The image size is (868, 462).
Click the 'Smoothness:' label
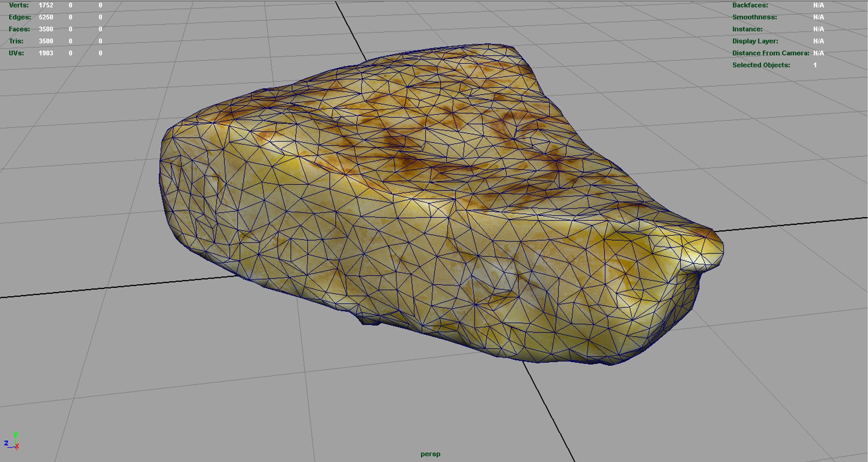(x=755, y=17)
